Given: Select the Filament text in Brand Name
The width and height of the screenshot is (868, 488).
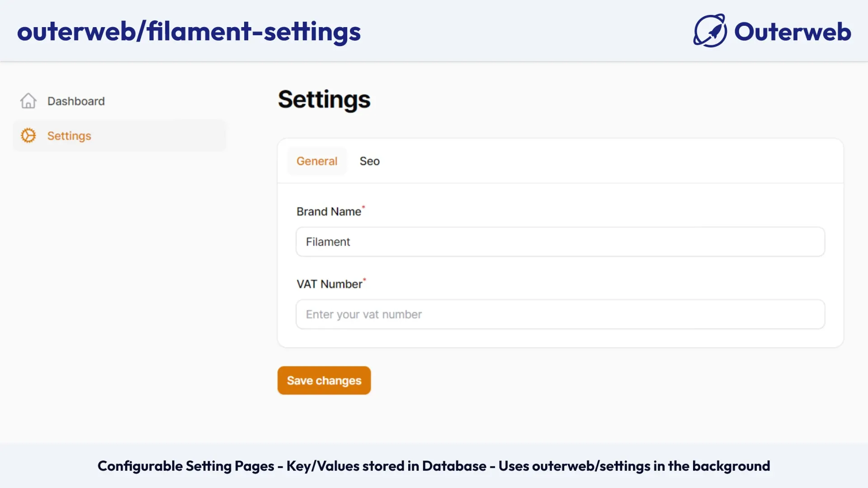Looking at the screenshot, I should coord(328,242).
